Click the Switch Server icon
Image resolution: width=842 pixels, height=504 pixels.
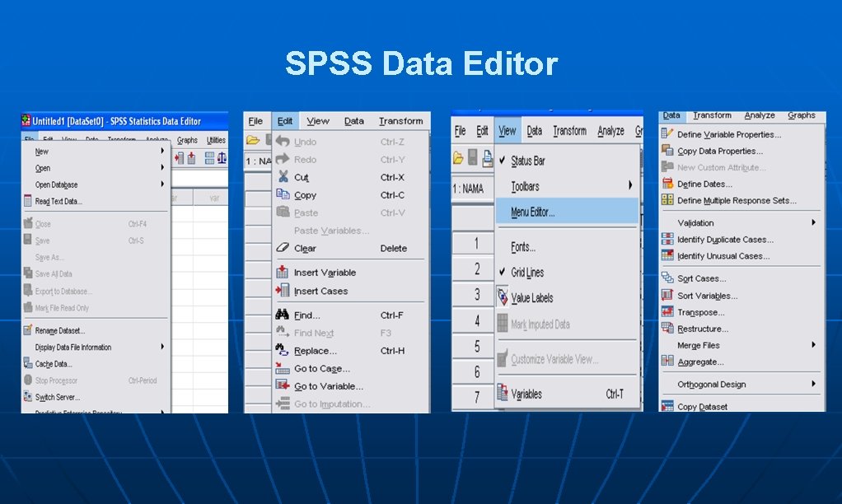point(28,397)
